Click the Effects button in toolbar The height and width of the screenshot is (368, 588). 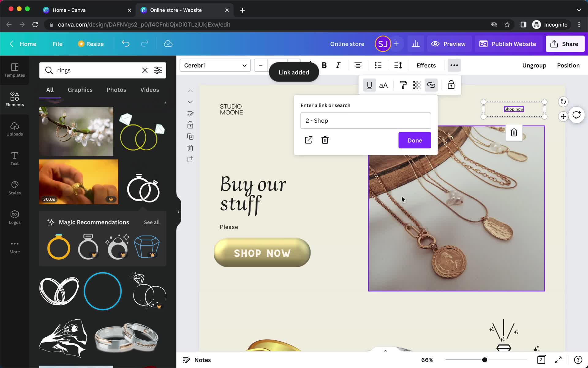pos(426,65)
